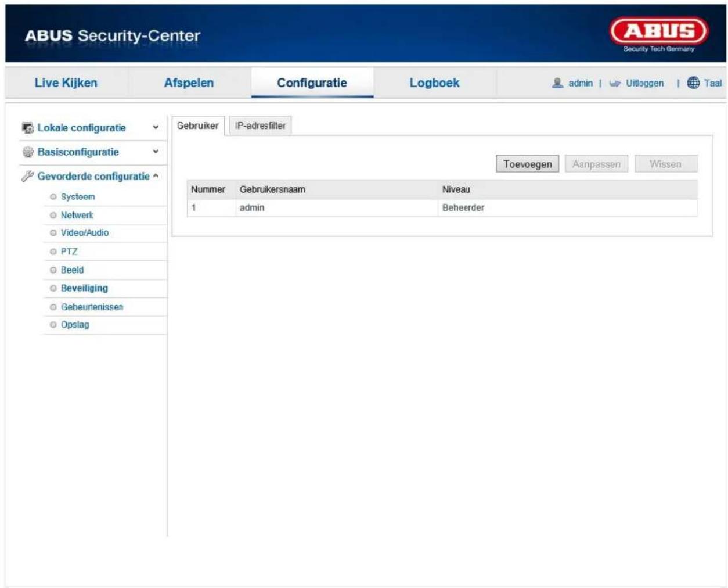Select the Configuratie tab

(x=312, y=83)
